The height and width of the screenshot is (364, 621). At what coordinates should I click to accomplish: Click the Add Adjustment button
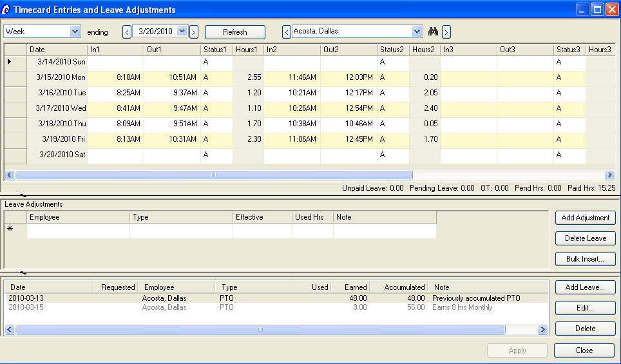coord(585,218)
